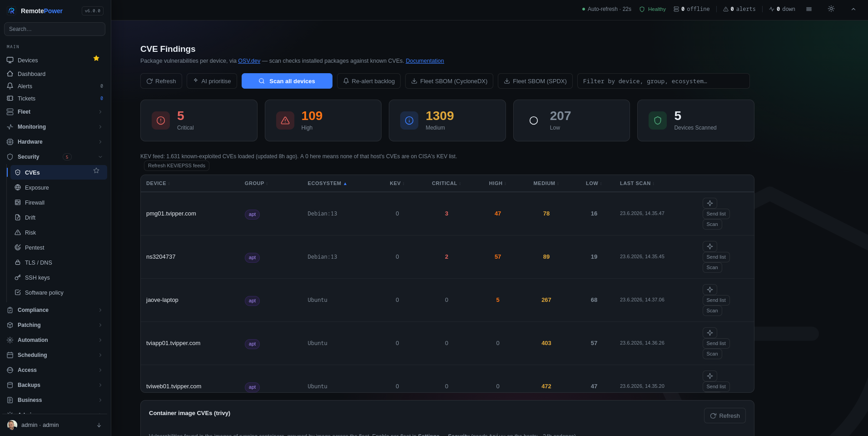Viewport: 868px width, 436px height.
Task: Collapse the Security sidebar section
Action: click(55, 157)
